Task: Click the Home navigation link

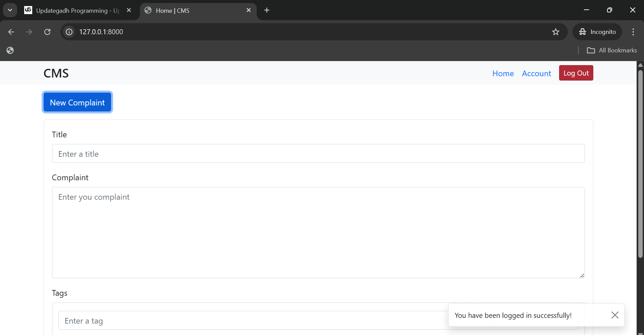Action: (503, 73)
